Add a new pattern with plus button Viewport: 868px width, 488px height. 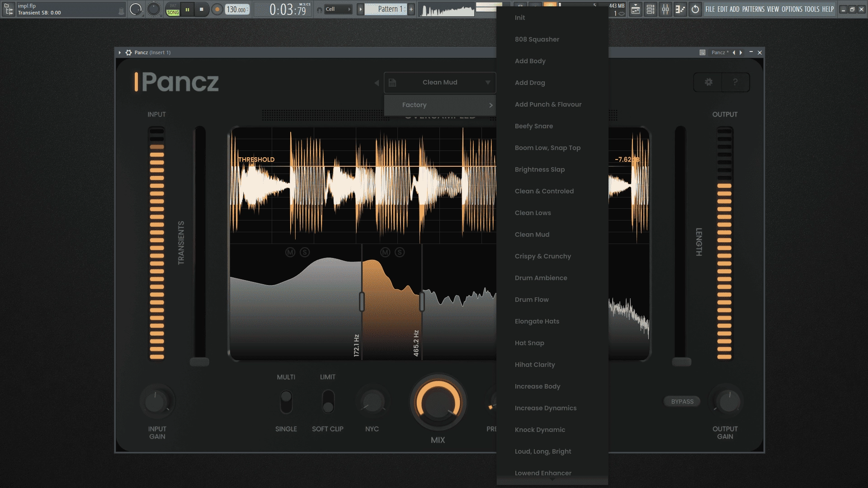coord(411,9)
